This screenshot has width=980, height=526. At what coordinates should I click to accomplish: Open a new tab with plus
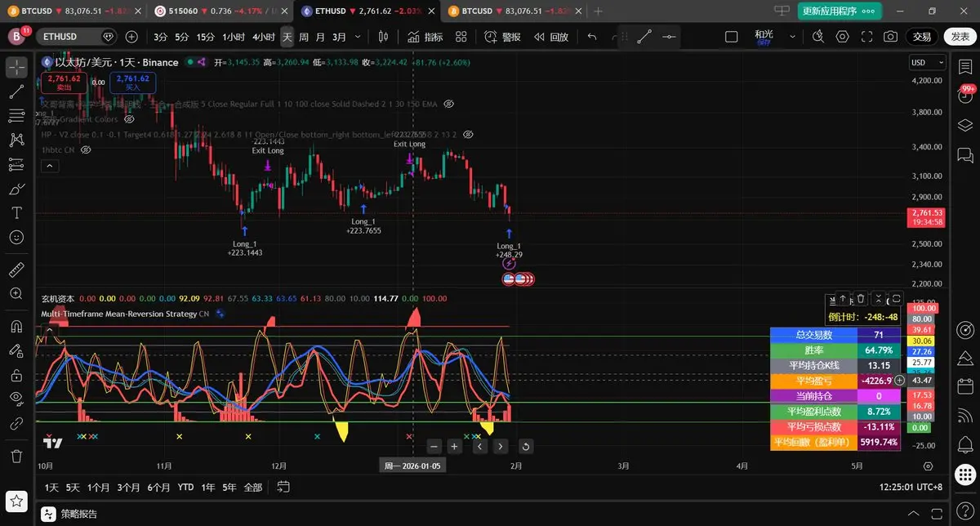pyautogui.click(x=598, y=11)
